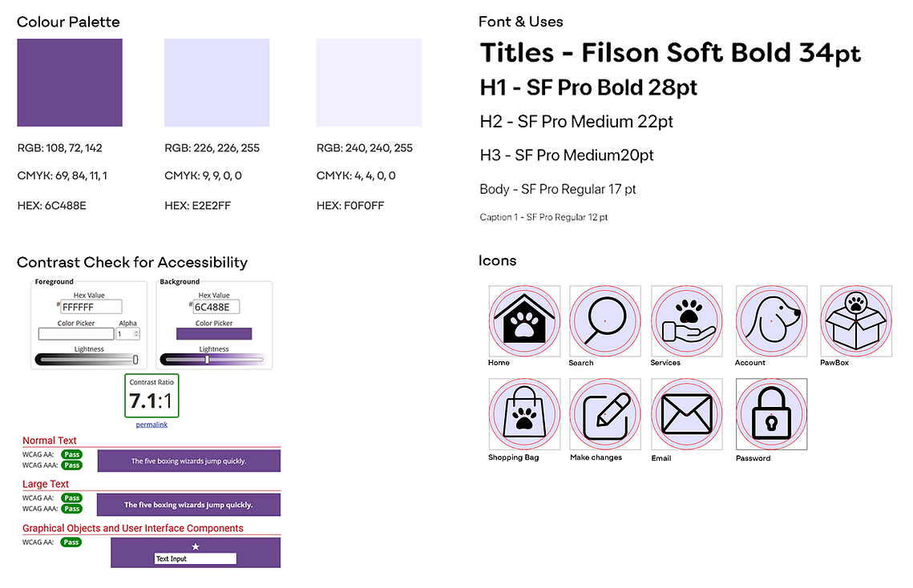Image resolution: width=913 pixels, height=588 pixels.
Task: Open the Shopping Bag icon
Action: coord(524,414)
